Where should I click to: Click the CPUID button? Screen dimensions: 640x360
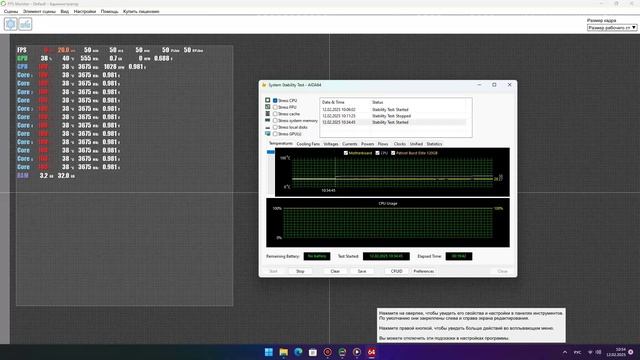(x=397, y=271)
